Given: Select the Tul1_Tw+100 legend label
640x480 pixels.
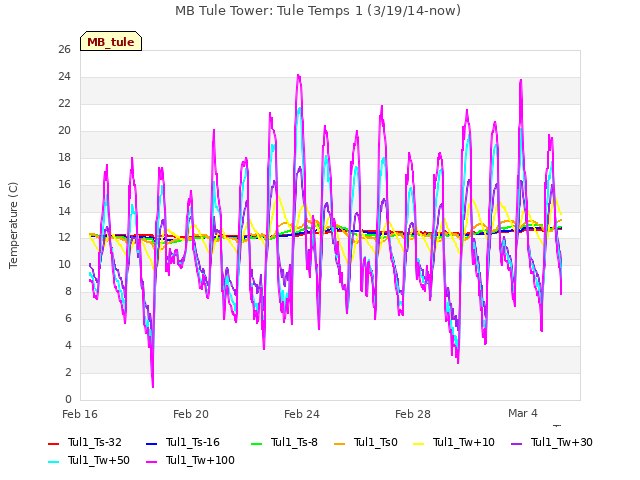Looking at the screenshot, I should [x=200, y=460].
